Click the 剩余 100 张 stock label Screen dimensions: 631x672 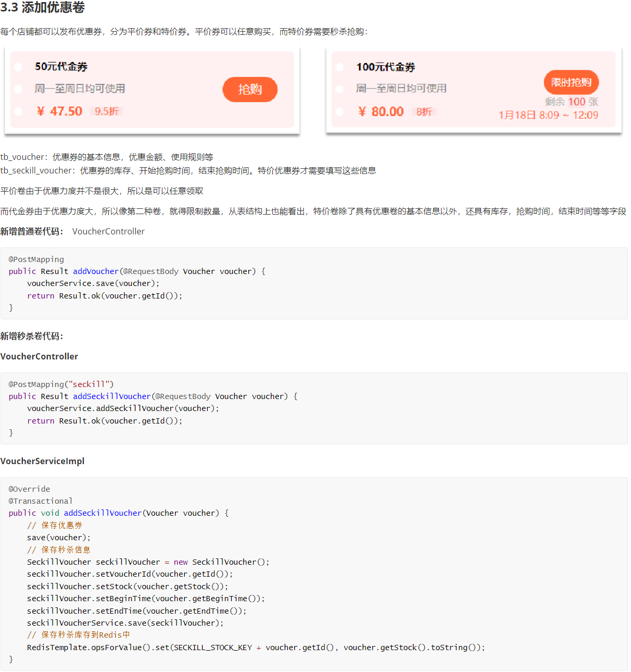tap(571, 102)
